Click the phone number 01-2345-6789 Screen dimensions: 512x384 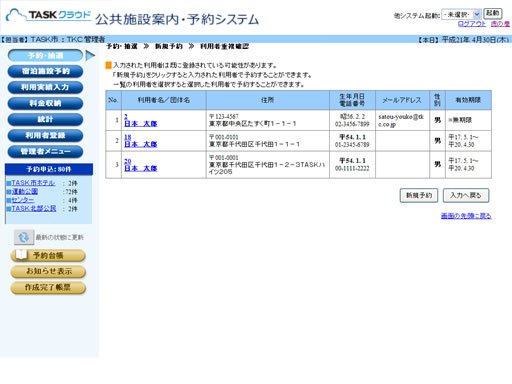352,145
